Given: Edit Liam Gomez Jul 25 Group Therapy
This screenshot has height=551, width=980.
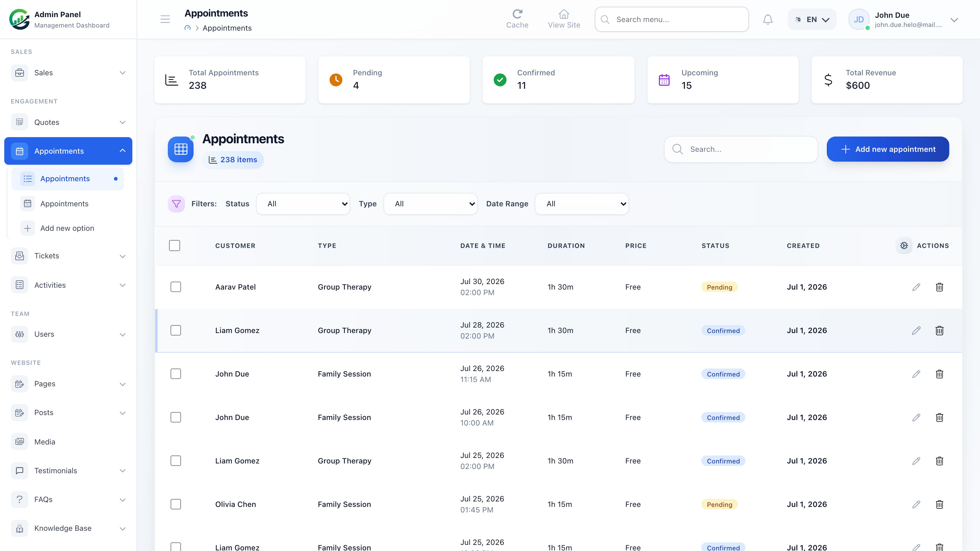Looking at the screenshot, I should pos(916,461).
